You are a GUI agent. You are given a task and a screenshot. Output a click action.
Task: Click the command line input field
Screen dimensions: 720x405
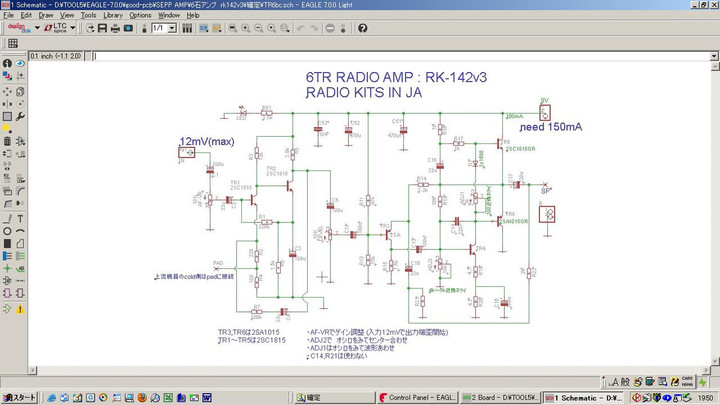(x=400, y=55)
